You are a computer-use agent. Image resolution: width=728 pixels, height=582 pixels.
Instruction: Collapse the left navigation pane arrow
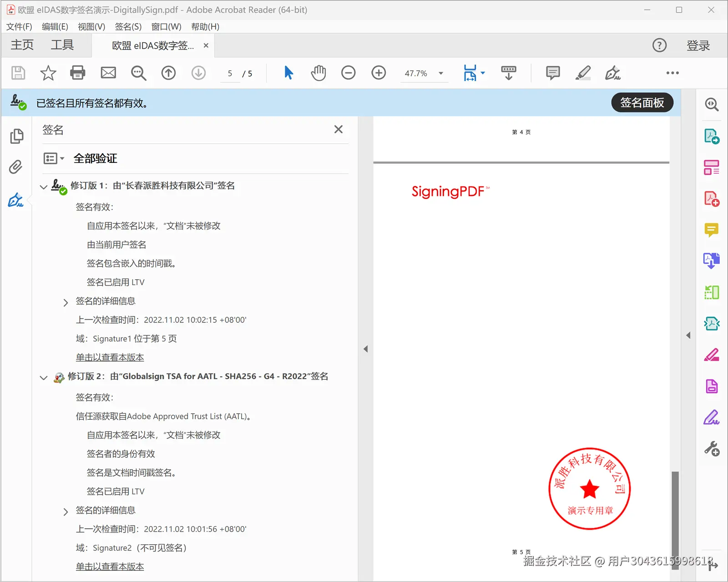[x=365, y=349]
